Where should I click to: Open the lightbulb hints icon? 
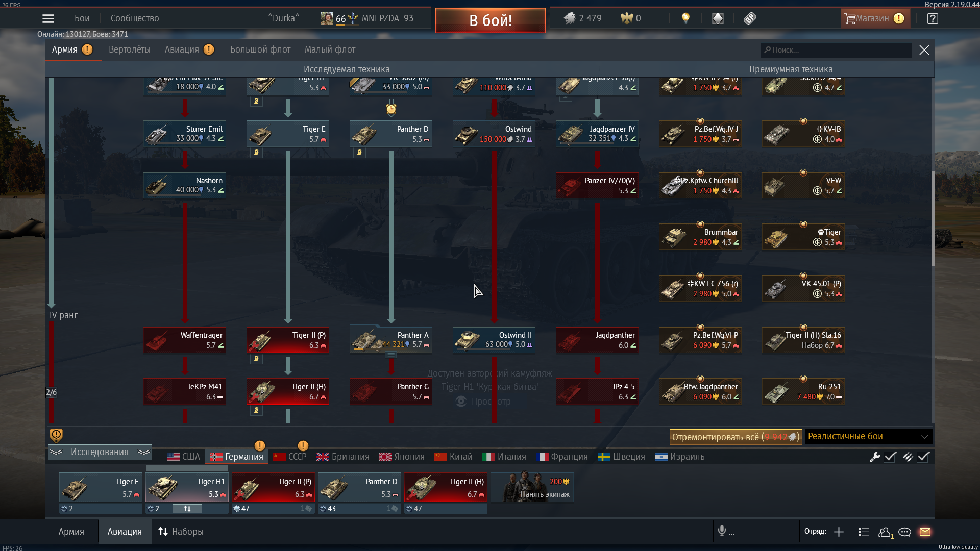tap(685, 19)
